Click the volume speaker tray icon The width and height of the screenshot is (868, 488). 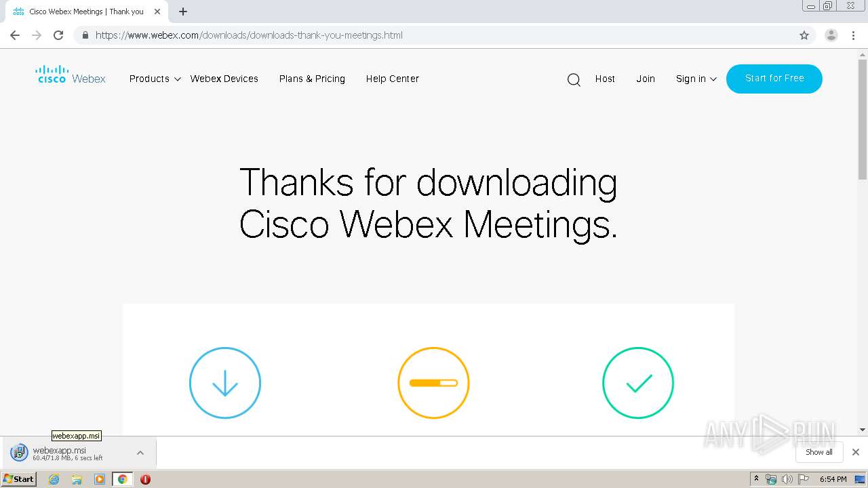coord(787,479)
